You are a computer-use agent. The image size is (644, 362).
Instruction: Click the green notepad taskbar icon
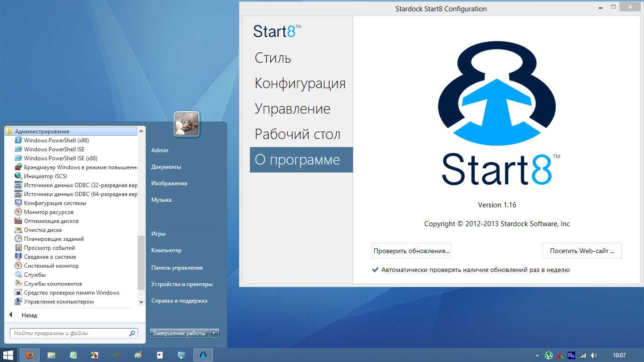[x=73, y=355]
